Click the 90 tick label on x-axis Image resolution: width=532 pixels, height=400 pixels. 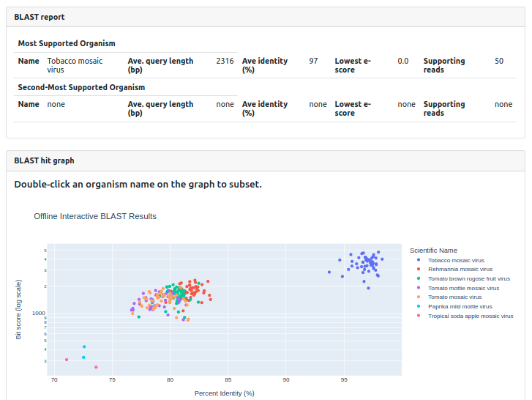(x=285, y=379)
